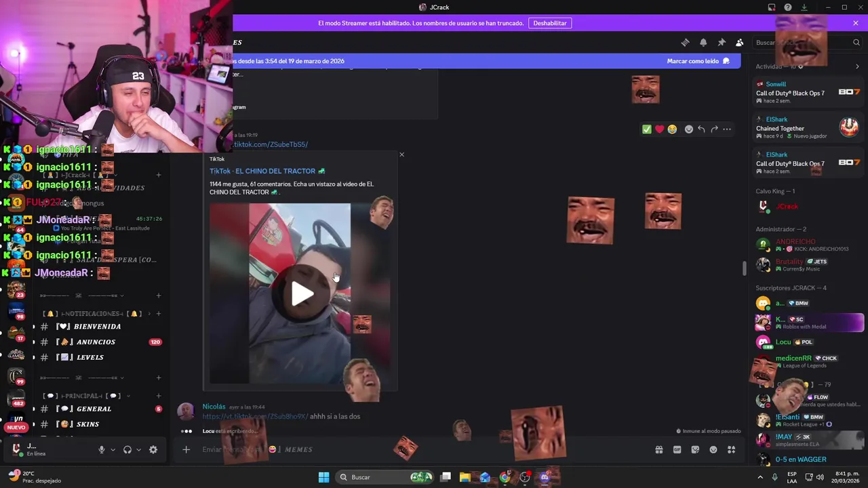Open Windows Start menu
The width and height of the screenshot is (868, 488).
tap(324, 477)
